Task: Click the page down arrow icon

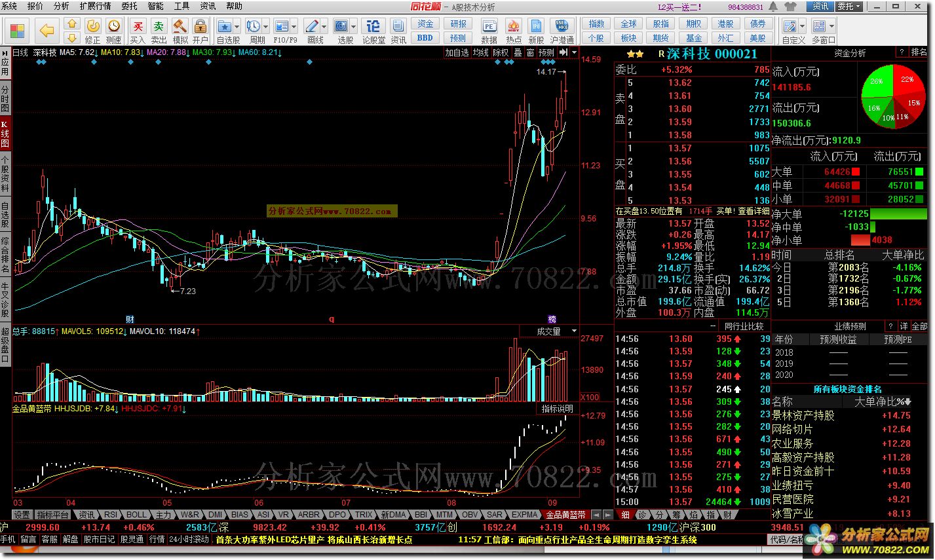Action: point(72,37)
